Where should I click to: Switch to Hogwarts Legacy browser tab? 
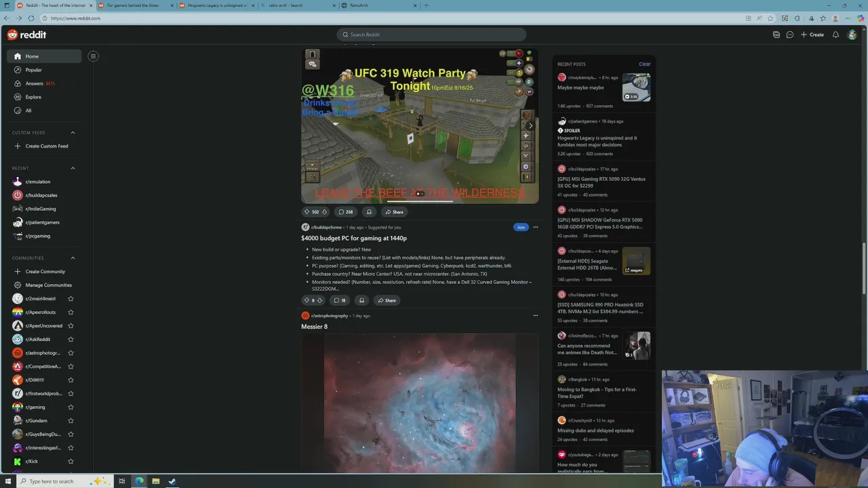[216, 5]
